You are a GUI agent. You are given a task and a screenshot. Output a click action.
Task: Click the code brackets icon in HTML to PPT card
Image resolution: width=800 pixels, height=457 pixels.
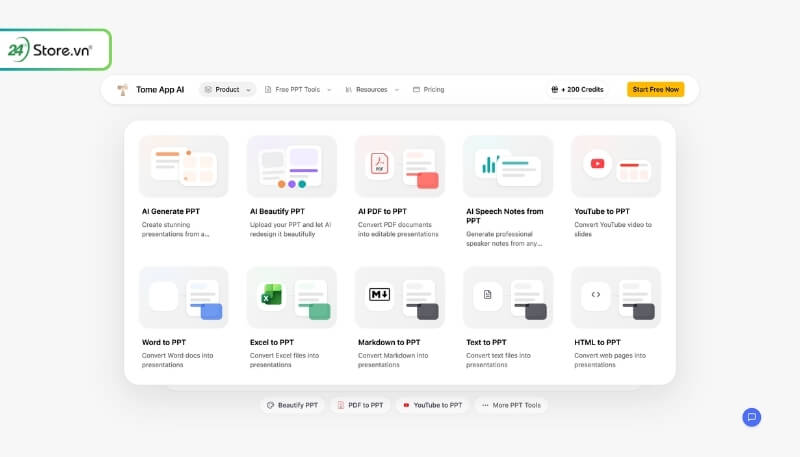[596, 294]
